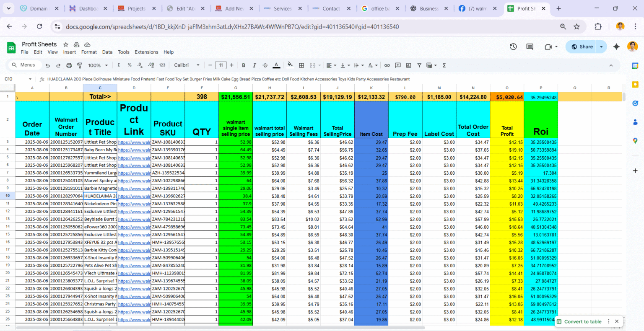Open the 100% zoom dropdown

pos(98,65)
